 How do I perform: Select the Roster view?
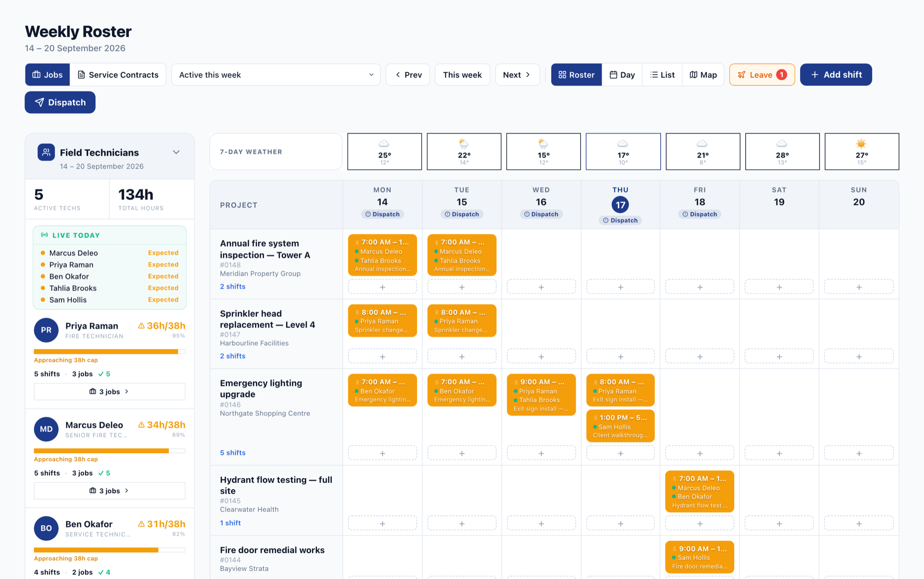click(576, 75)
